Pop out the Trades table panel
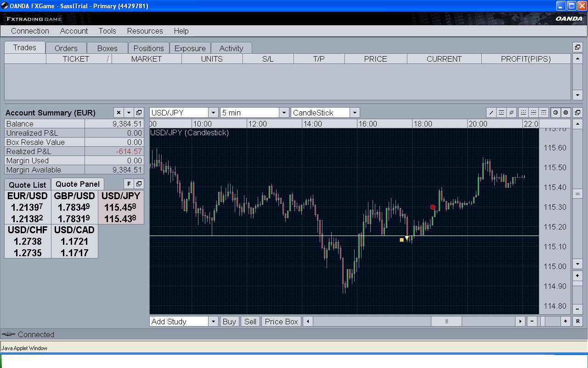588x368 pixels. tap(577, 47)
